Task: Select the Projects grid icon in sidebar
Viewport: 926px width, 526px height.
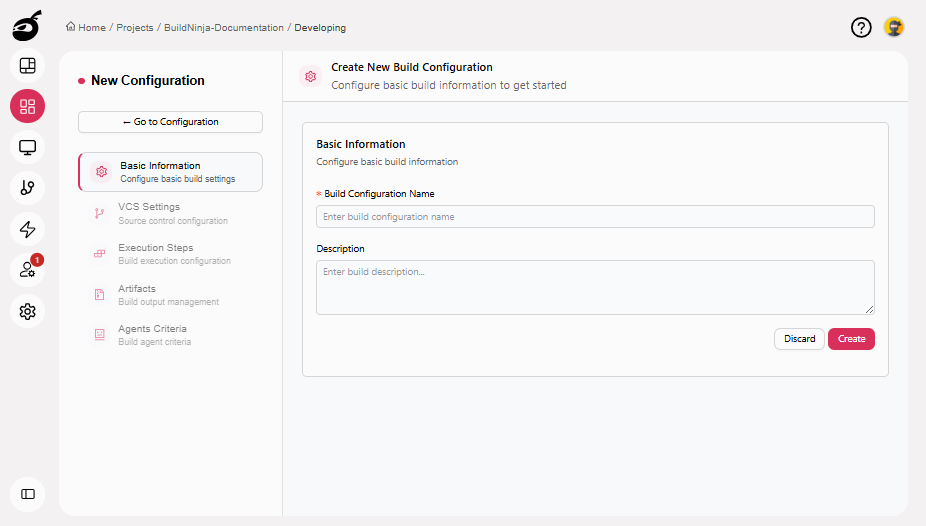Action: coord(27,106)
